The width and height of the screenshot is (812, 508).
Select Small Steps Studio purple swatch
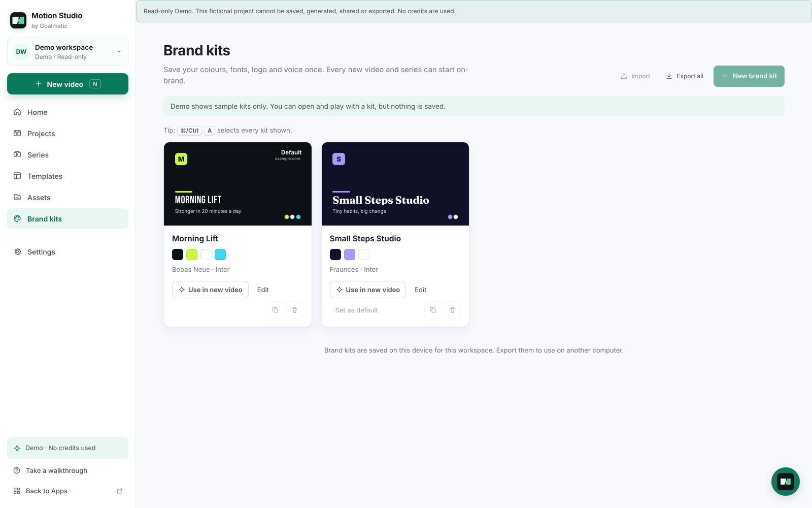[350, 255]
